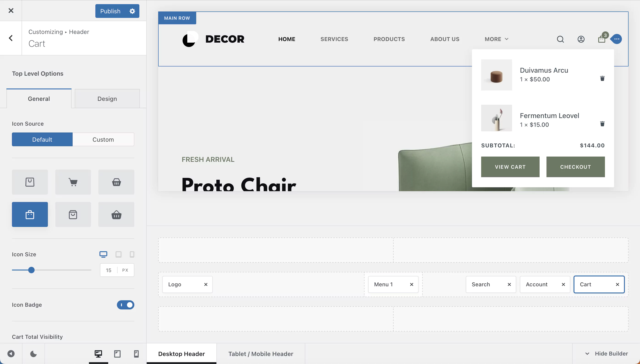Open the Design tab
640x364 pixels.
coord(107,99)
